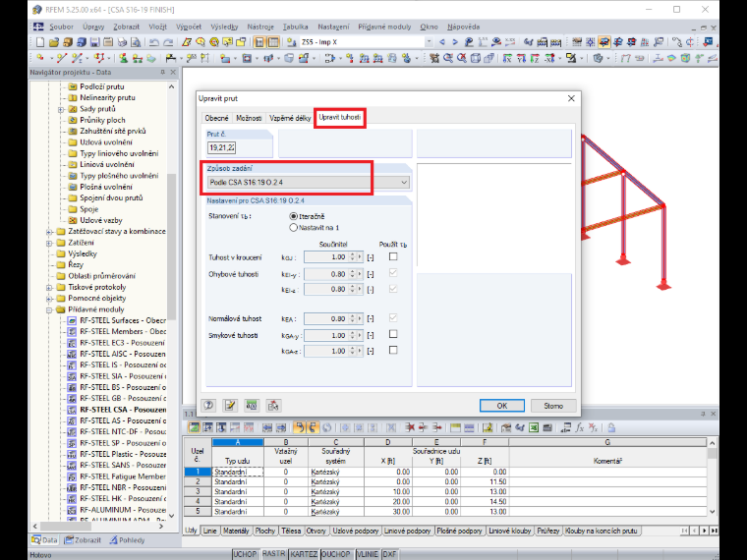The width and height of the screenshot is (747, 560).
Task: Expand the Sady prutů tree node
Action: point(61,109)
